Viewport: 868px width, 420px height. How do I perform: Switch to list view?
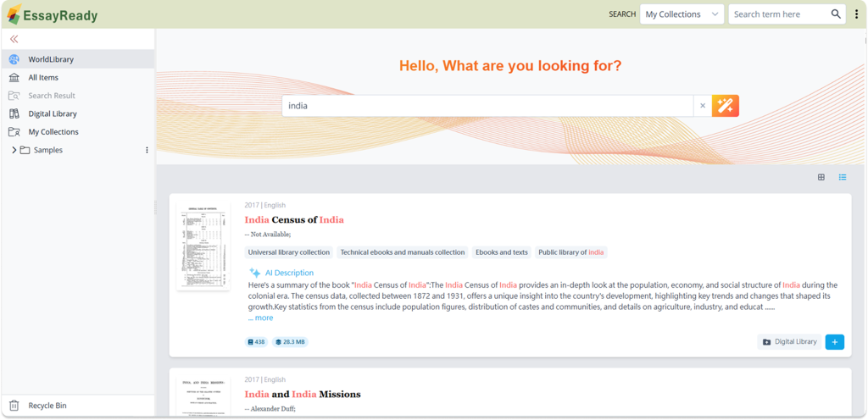(x=843, y=177)
